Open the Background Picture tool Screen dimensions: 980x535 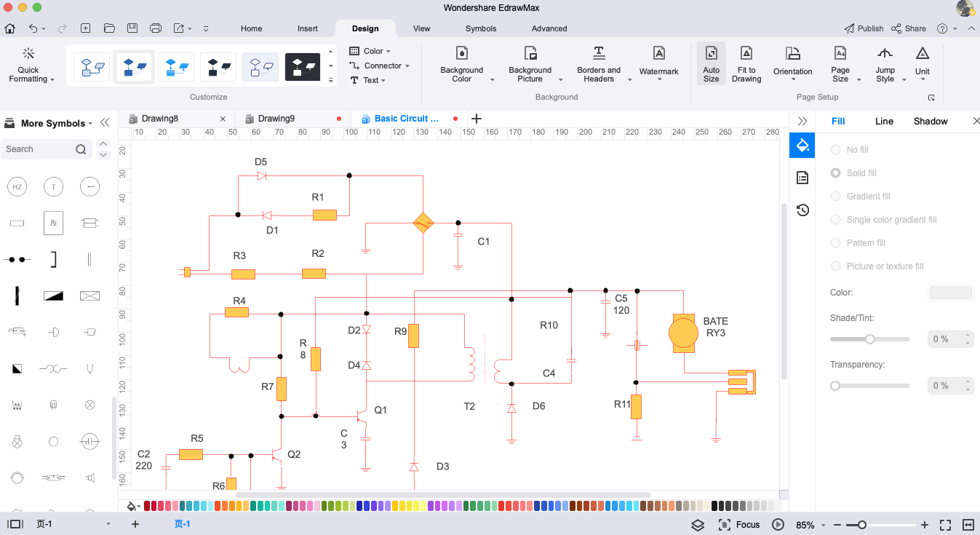[530, 64]
